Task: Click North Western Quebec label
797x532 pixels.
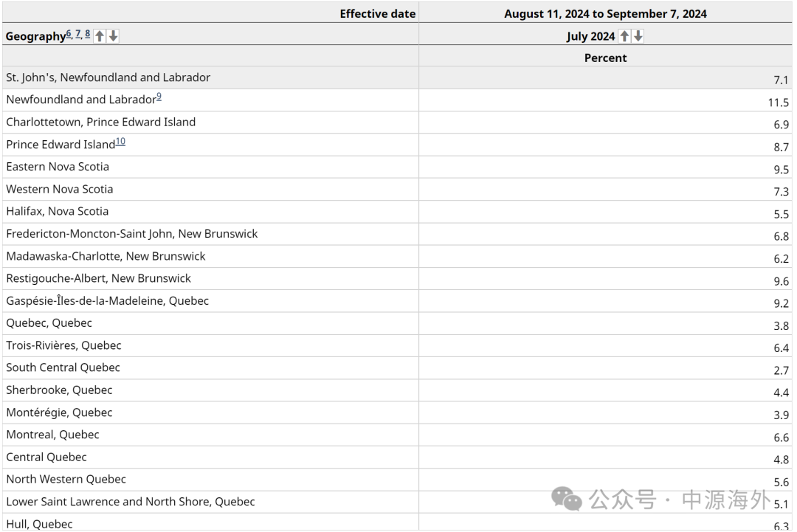Action: (x=66, y=479)
